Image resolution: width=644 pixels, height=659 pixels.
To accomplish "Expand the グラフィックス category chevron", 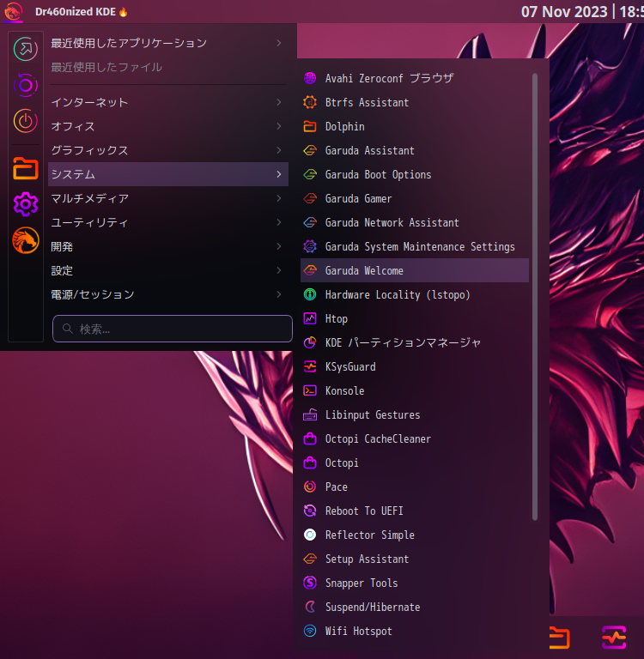I will pos(279,150).
